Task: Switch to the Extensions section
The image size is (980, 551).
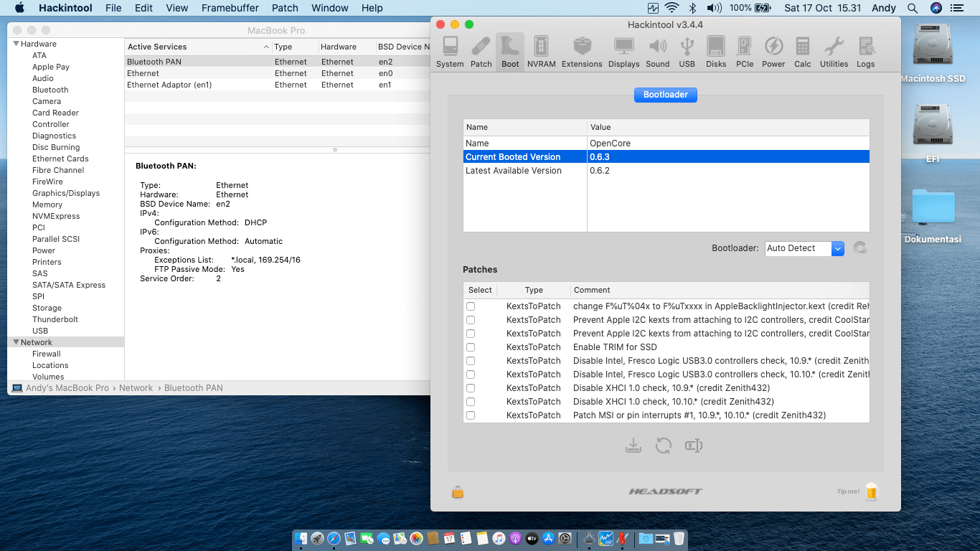Action: (x=582, y=52)
